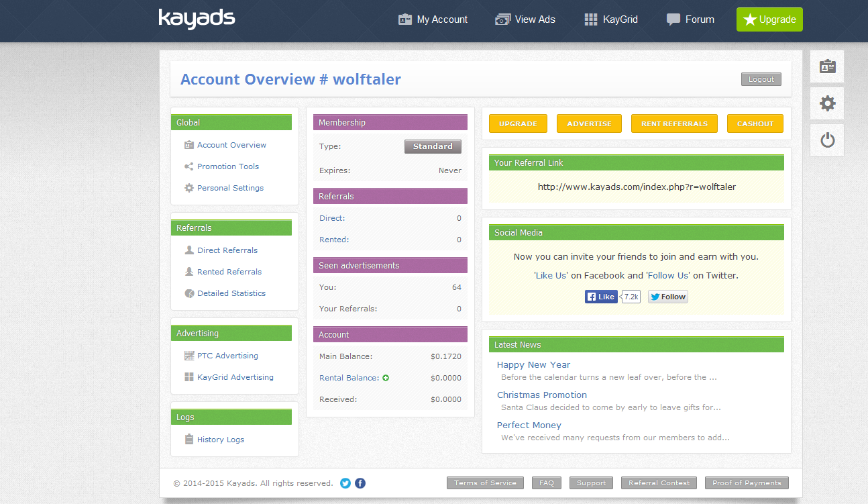868x504 pixels.
Task: Click the Rented Referrals person icon
Action: click(189, 272)
